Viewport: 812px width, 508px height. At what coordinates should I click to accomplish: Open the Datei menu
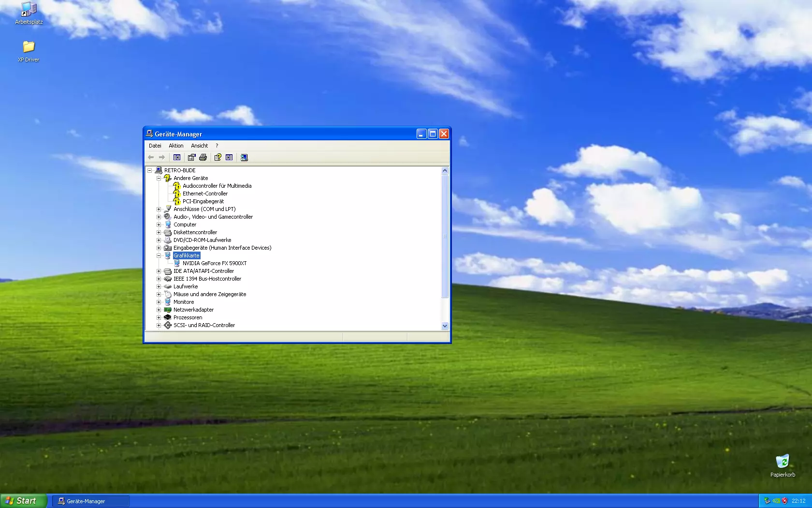tap(155, 146)
